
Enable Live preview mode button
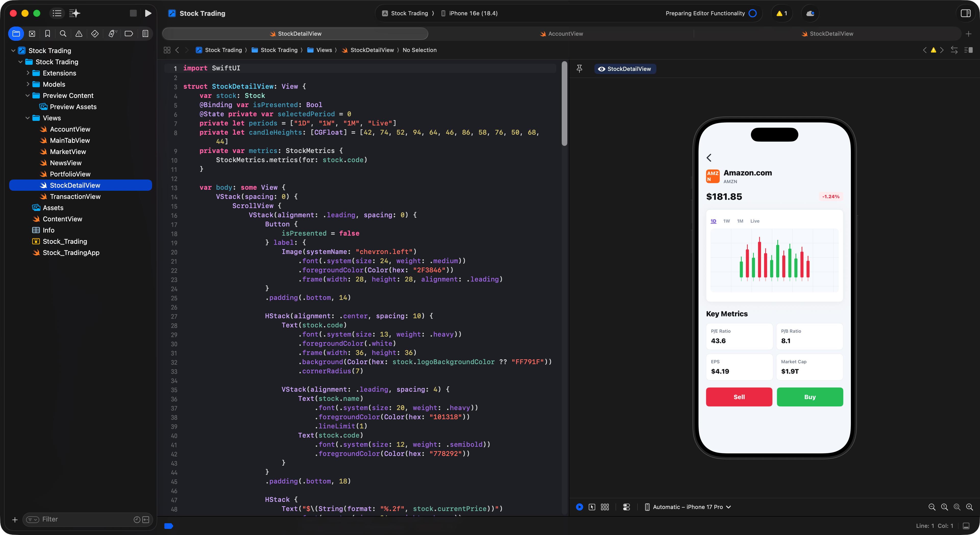[x=579, y=507]
